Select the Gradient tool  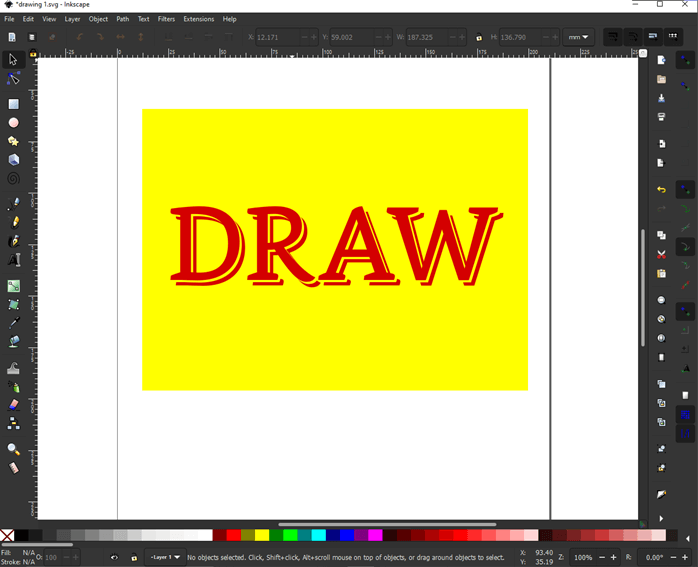(13, 286)
